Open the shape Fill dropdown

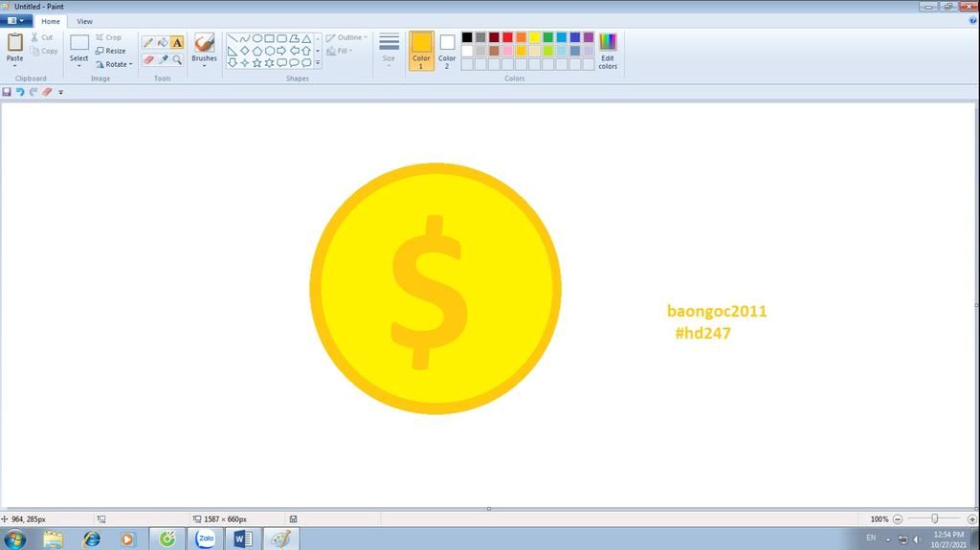[x=340, y=51]
